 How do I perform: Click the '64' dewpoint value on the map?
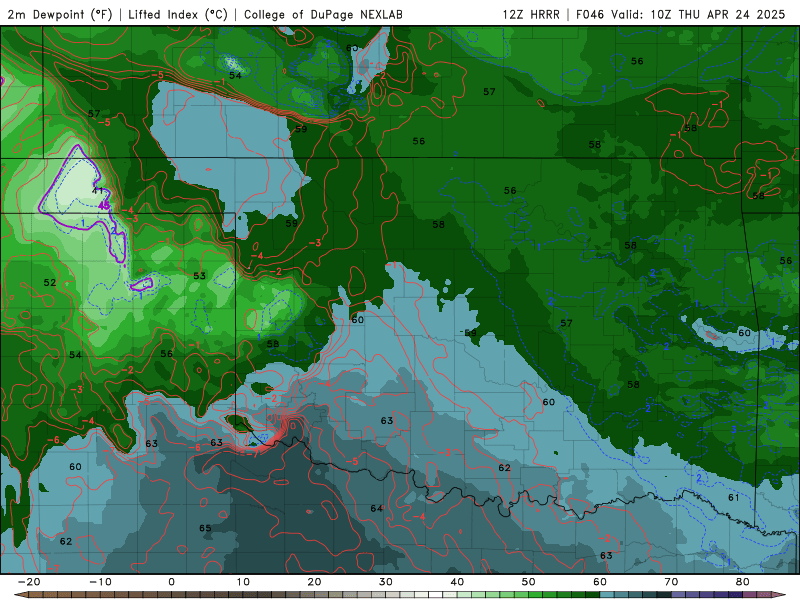[377, 509]
